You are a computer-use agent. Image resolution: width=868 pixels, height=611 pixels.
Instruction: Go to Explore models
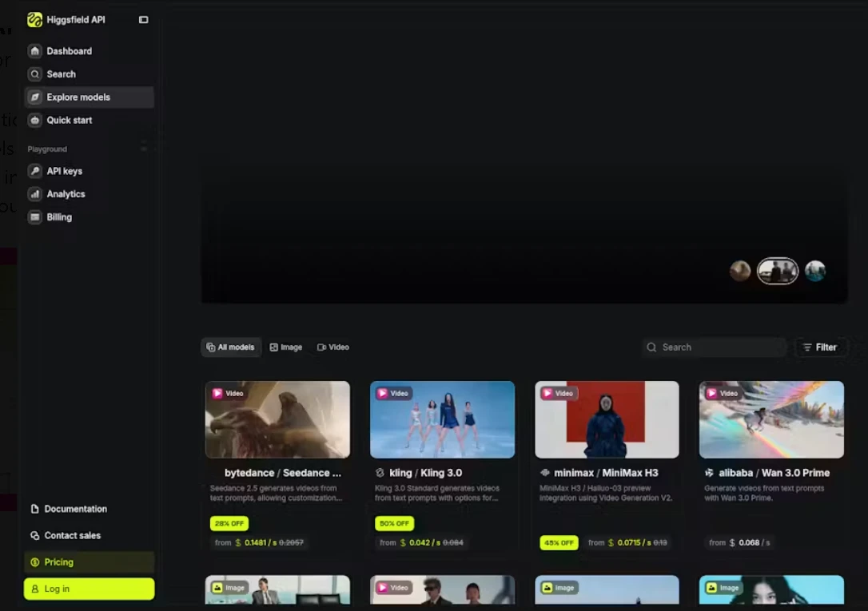[x=90, y=97]
